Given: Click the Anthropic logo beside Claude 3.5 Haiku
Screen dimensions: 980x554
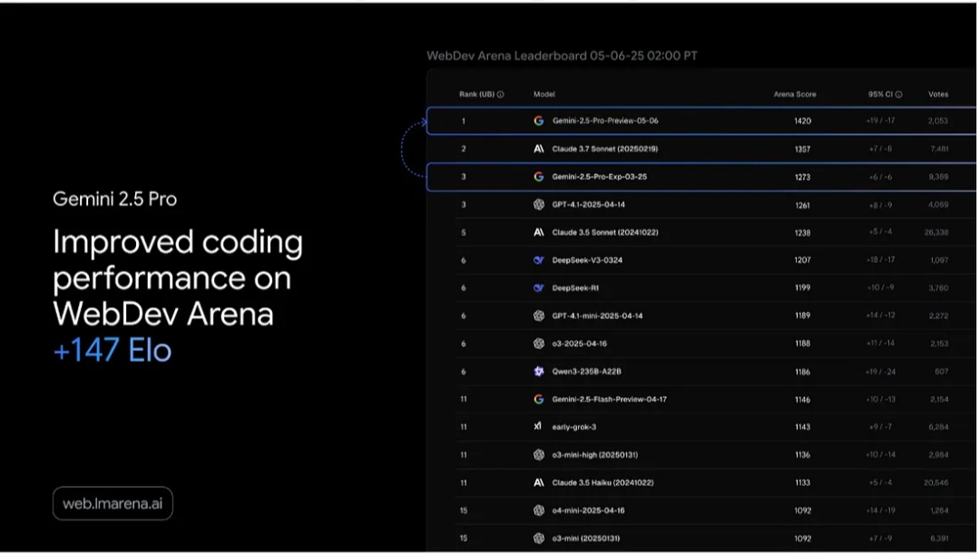Looking at the screenshot, I should (538, 482).
